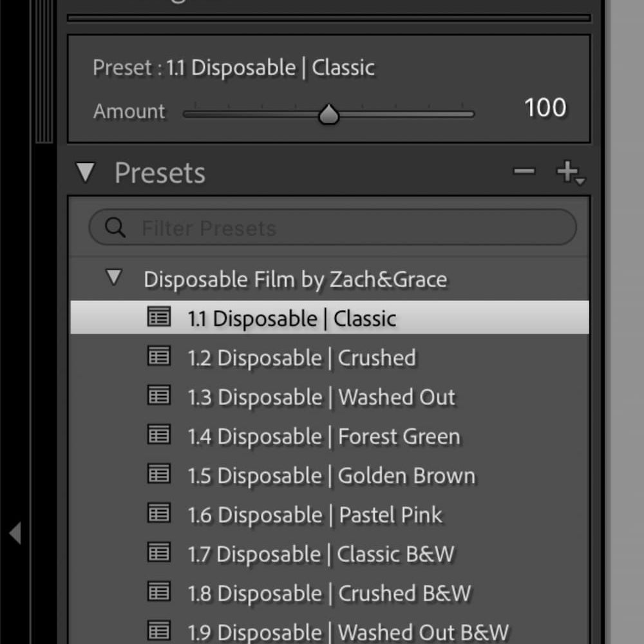Click the Disposable Film by Zach&Grace group label
This screenshot has width=644, height=644.
[x=295, y=279]
